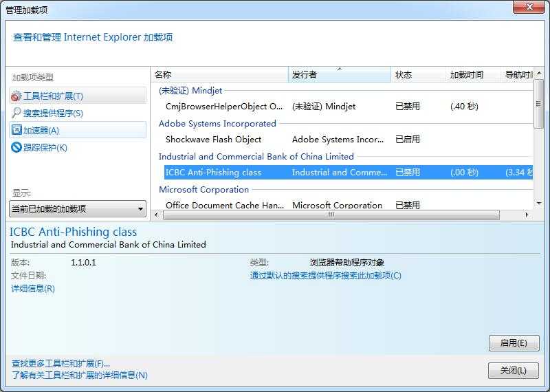Sort by the 状态 column header
This screenshot has width=550, height=392.
pyautogui.click(x=418, y=74)
